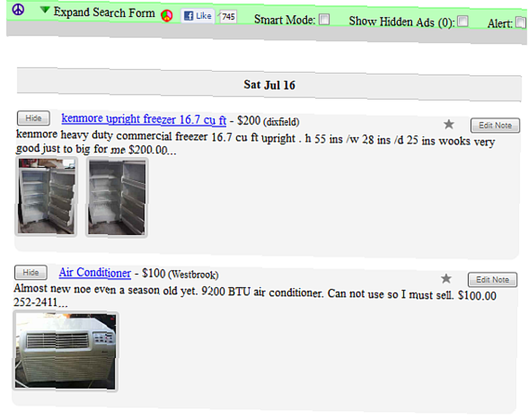
Task: Click the 745 like count bubble
Action: pyautogui.click(x=228, y=16)
